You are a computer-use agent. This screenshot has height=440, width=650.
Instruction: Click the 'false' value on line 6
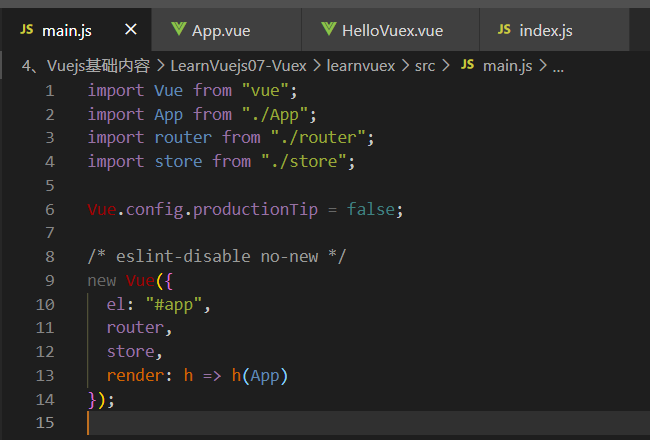point(371,209)
